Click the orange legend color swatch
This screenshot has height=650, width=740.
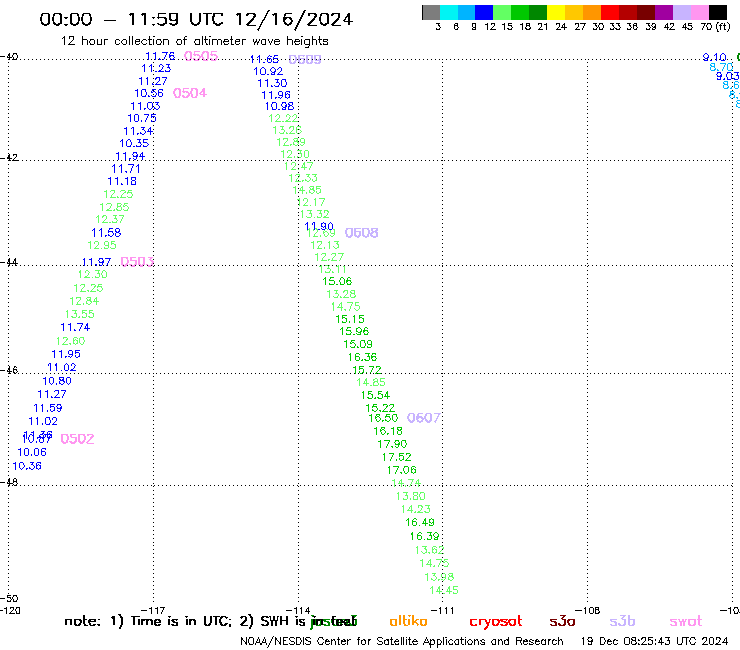pyautogui.click(x=592, y=12)
